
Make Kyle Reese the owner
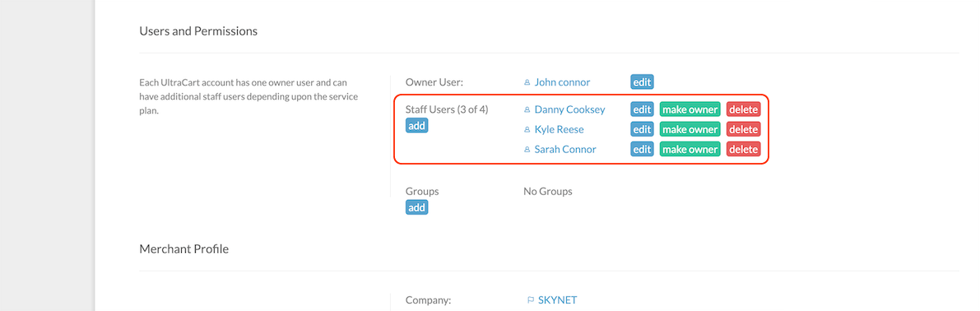(690, 129)
